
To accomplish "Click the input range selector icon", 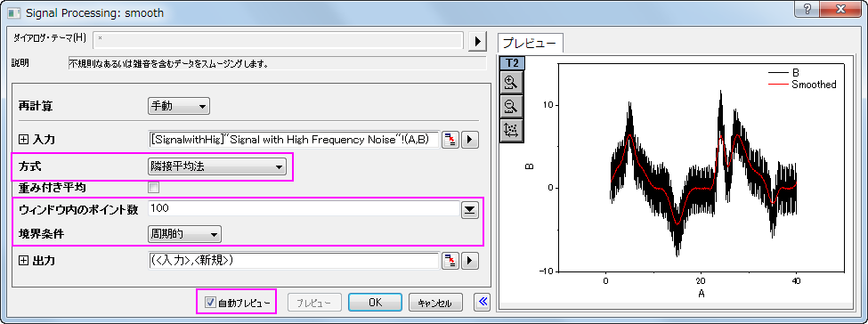I will 450,140.
